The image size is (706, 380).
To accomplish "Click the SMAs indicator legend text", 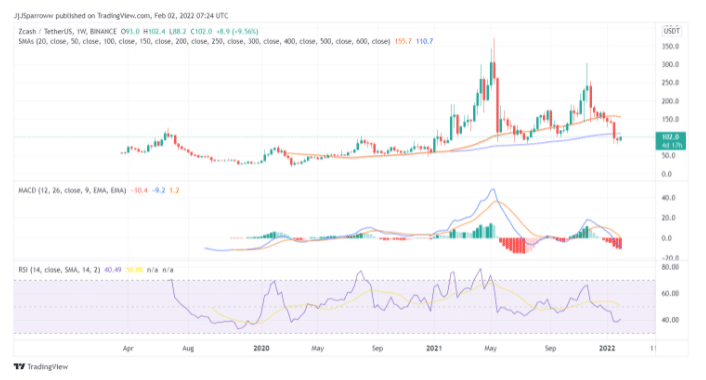I will coord(204,41).
